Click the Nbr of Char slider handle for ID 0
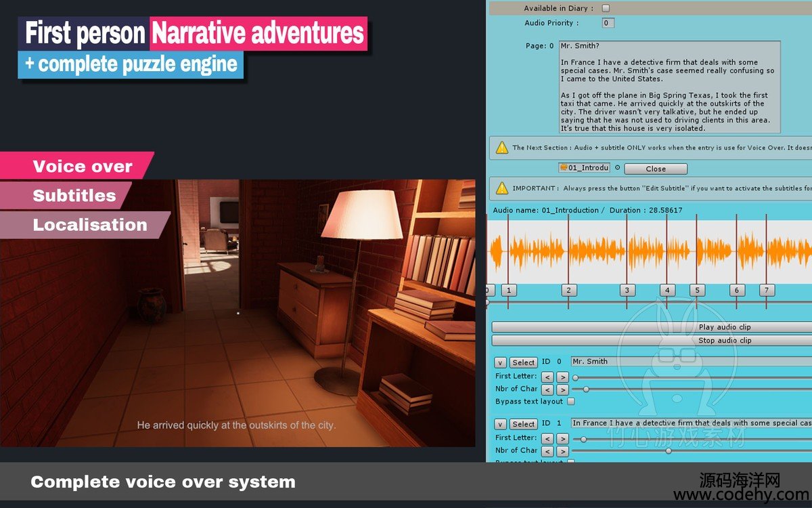 586,389
